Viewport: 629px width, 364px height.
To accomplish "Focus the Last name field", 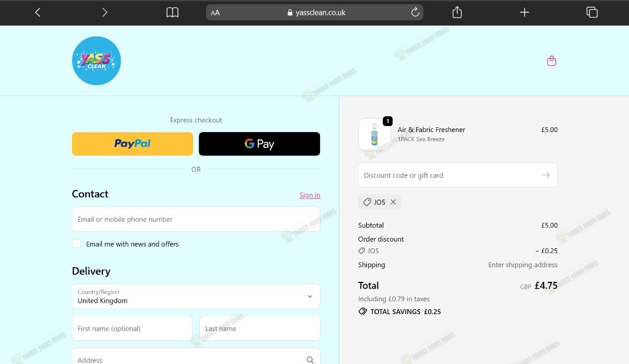I will (x=260, y=328).
